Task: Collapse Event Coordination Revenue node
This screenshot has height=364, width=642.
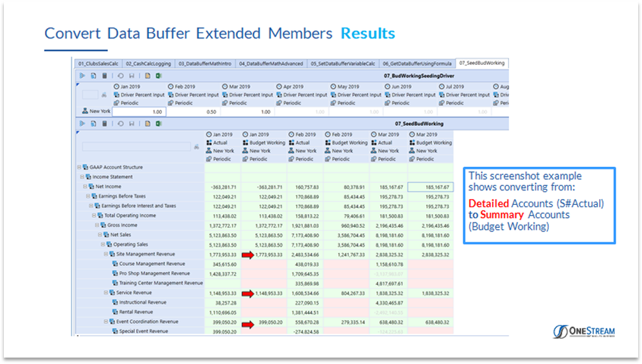Action: 106,322
